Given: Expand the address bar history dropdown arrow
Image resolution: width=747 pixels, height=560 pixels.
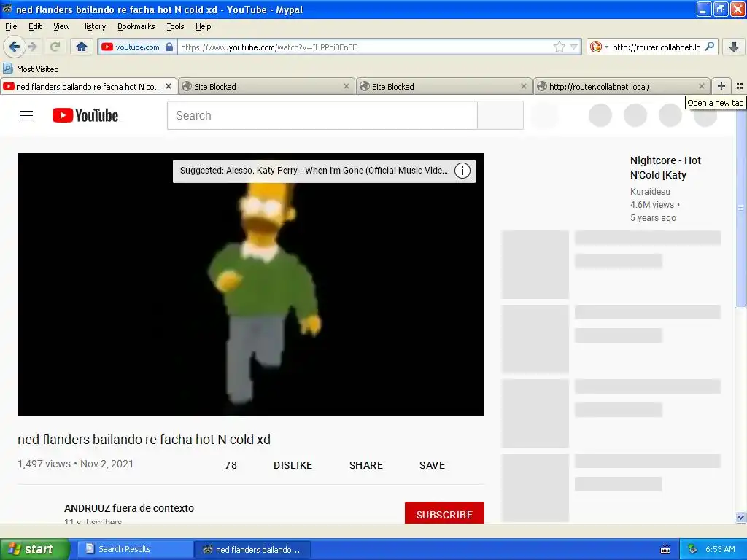Looking at the screenshot, I should (574, 47).
